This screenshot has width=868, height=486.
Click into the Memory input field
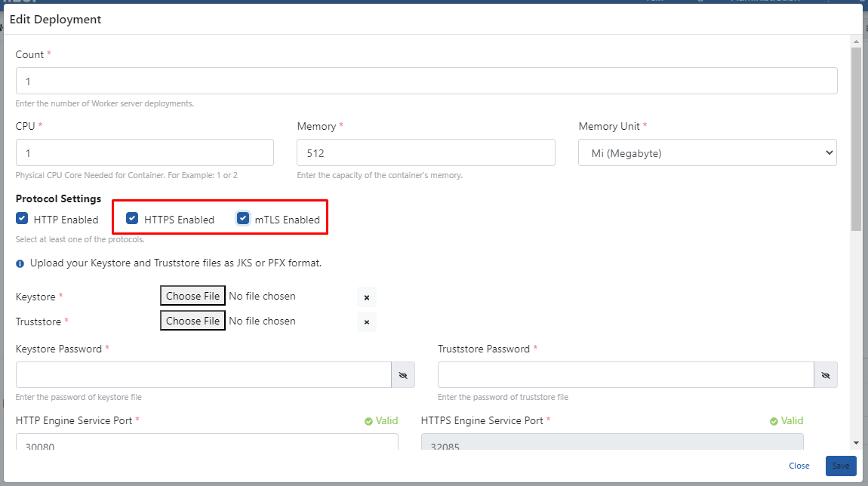[x=426, y=153]
